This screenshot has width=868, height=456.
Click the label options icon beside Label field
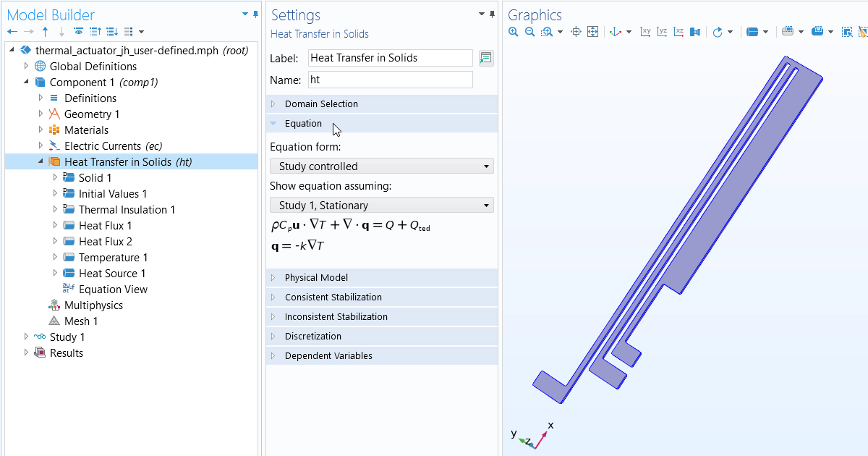[486, 58]
